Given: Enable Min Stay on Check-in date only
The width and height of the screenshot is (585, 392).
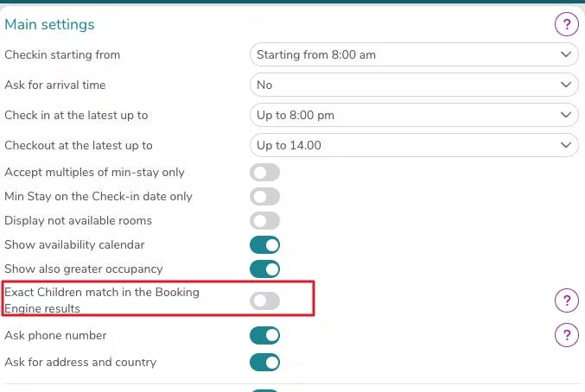Looking at the screenshot, I should pos(265,197).
